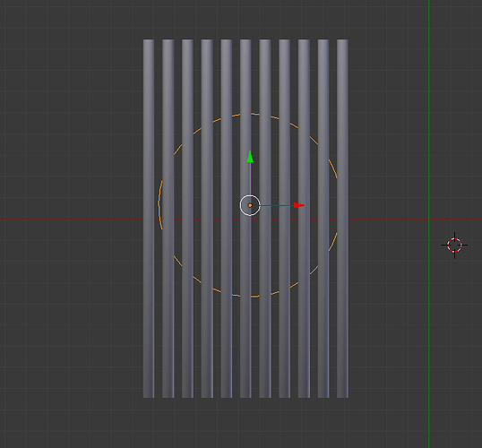Grab the green Y-axis manipulator arrow
Image resolution: width=482 pixels, height=448 pixels.
(x=250, y=157)
